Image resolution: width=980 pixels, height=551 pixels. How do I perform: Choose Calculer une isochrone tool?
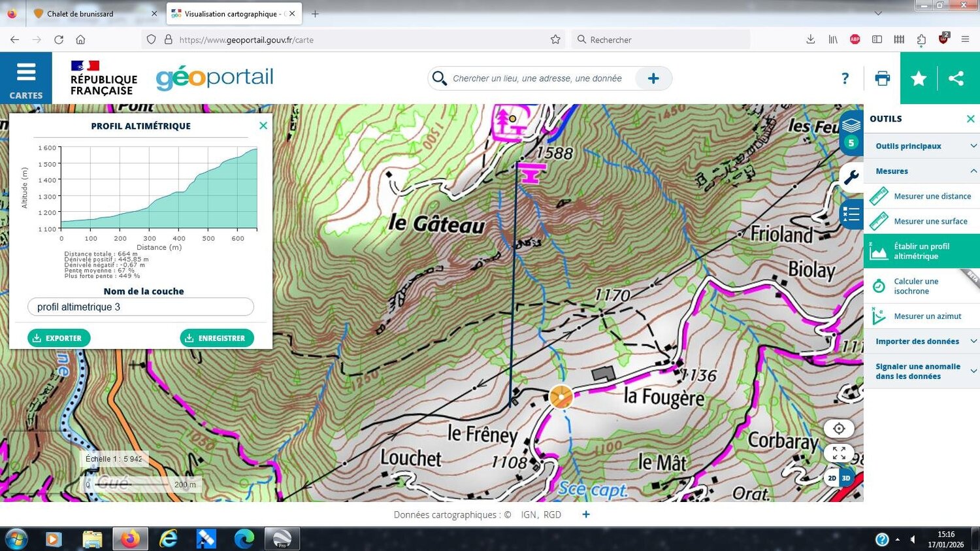(922, 286)
